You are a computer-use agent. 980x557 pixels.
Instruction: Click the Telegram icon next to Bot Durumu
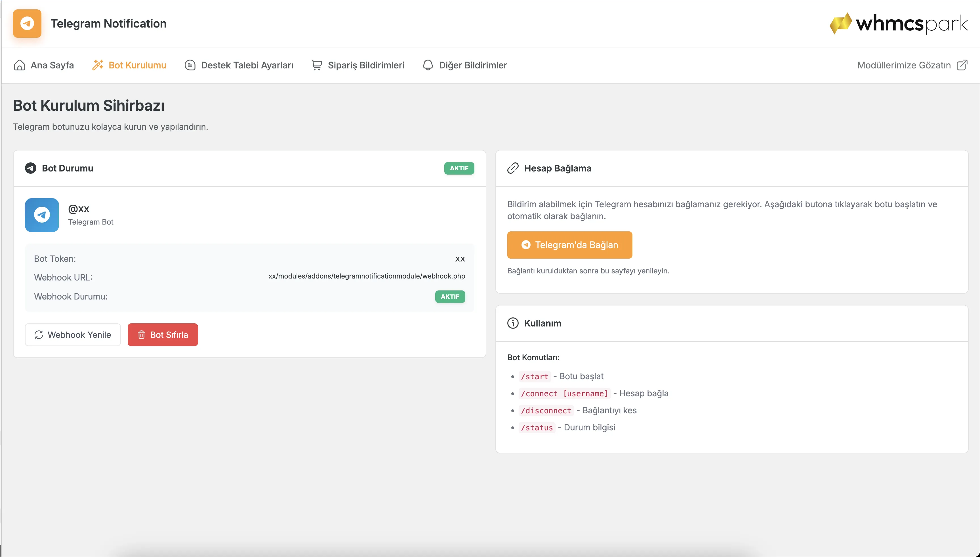pos(31,168)
